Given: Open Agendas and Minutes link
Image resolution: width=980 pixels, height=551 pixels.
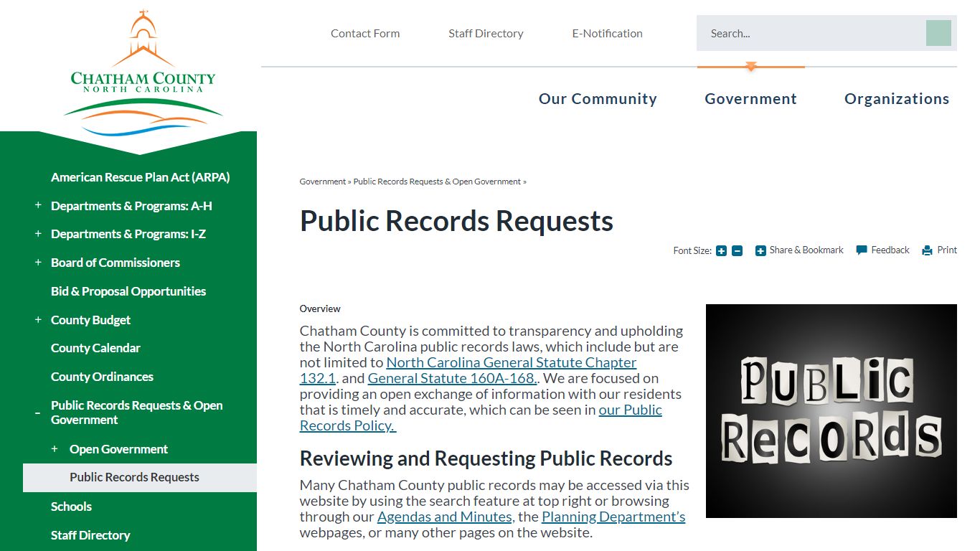Looking at the screenshot, I should click(x=444, y=517).
